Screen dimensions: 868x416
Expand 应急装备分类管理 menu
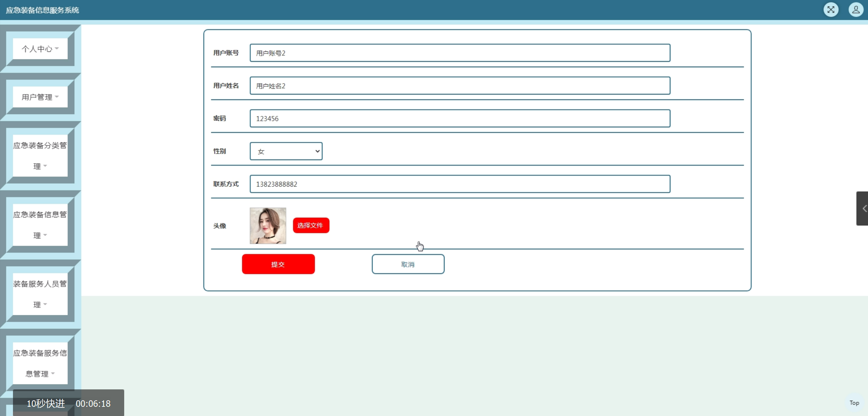tap(40, 156)
